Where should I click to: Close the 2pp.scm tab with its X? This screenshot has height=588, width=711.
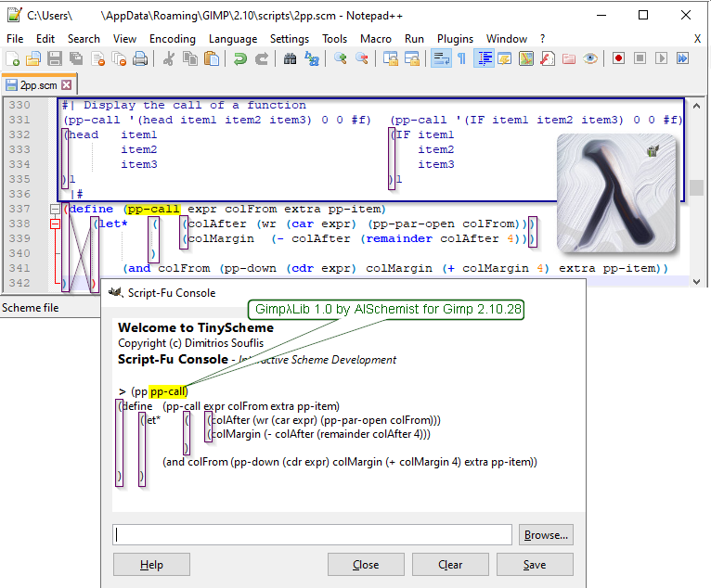[67, 84]
